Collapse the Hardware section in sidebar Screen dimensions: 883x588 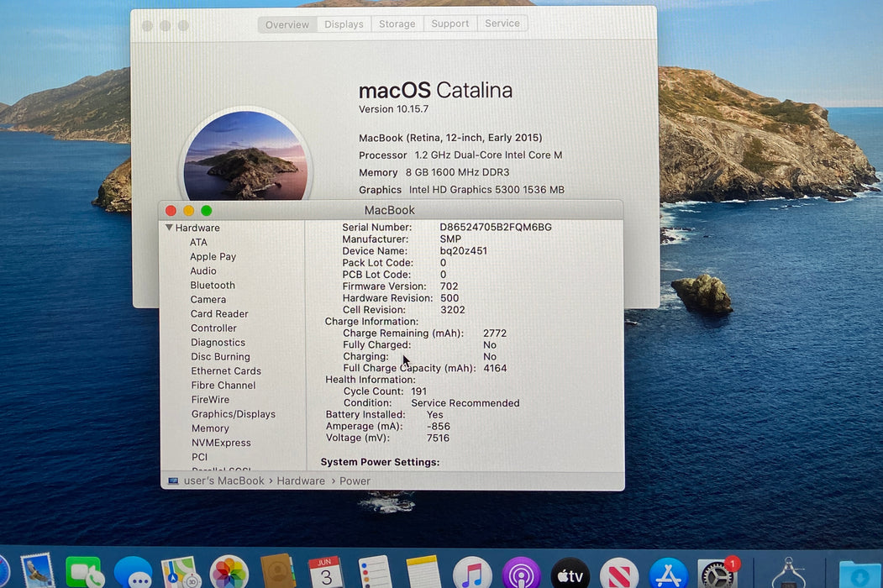click(x=169, y=228)
